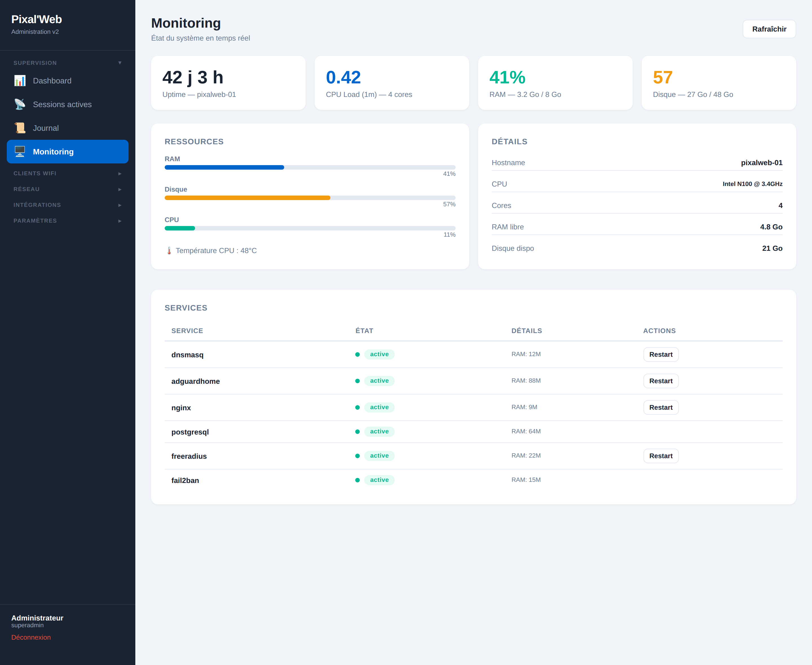Click the CPU progress bar
The width and height of the screenshot is (812, 665).
pos(310,228)
